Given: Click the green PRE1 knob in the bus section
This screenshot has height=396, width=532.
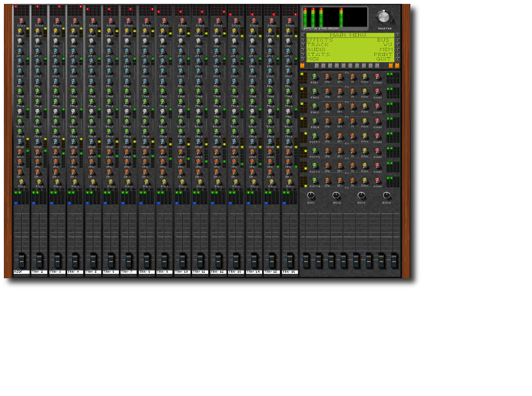Looking at the screenshot, I should coord(314,77).
